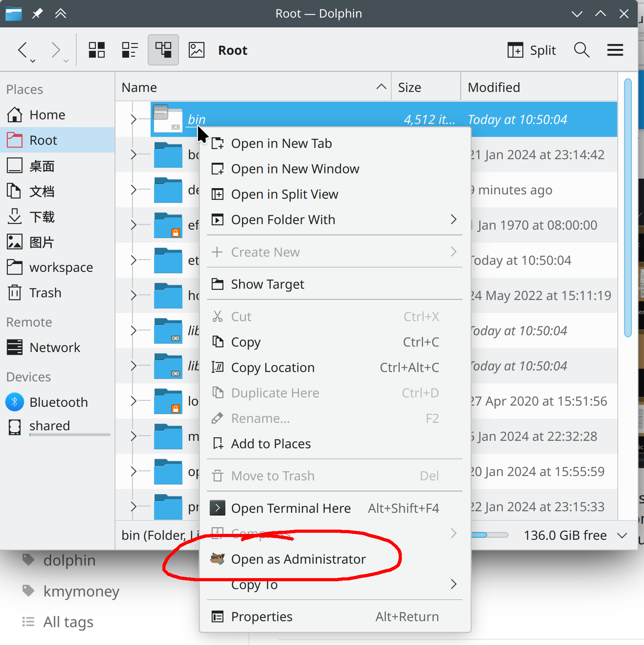Image resolution: width=644 pixels, height=645 pixels.
Task: Toggle the window pin in title bar
Action: (37, 13)
